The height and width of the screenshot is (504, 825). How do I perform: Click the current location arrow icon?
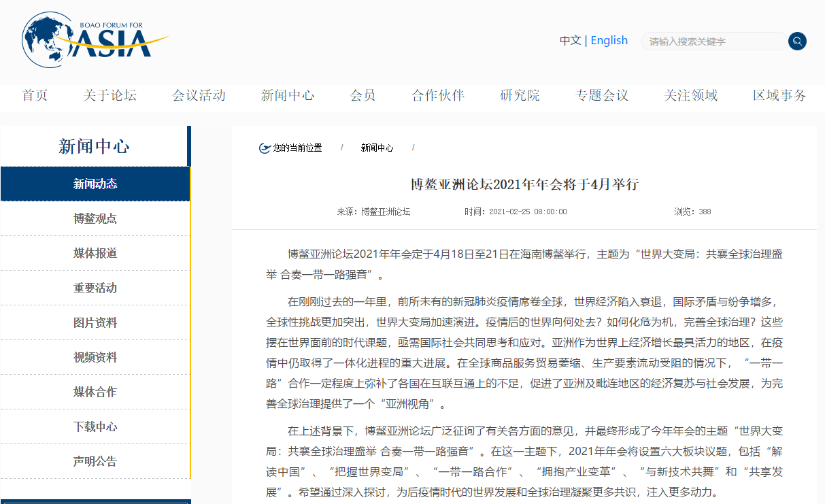tap(265, 148)
